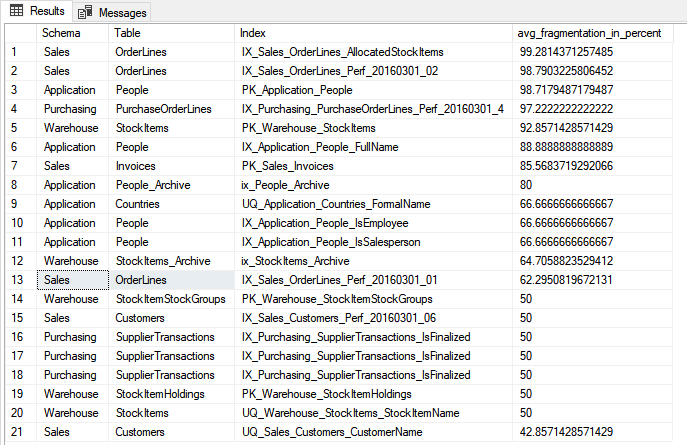Click fragmentation value 97.2222222222222
The width and height of the screenshot is (687, 445).
(x=592, y=109)
